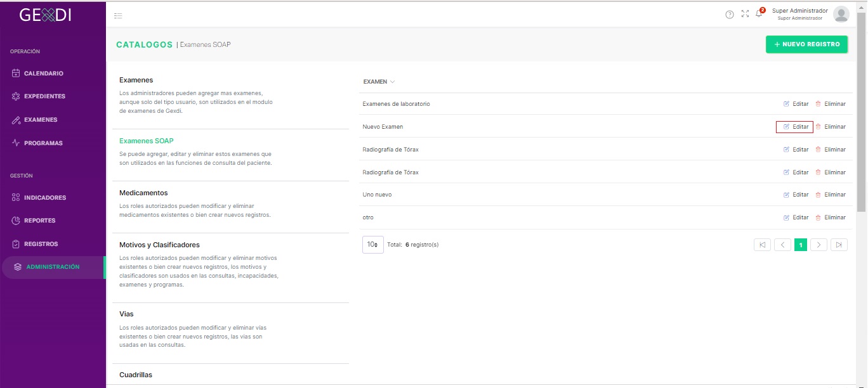
Task: Go to first page of results
Action: pyautogui.click(x=762, y=245)
